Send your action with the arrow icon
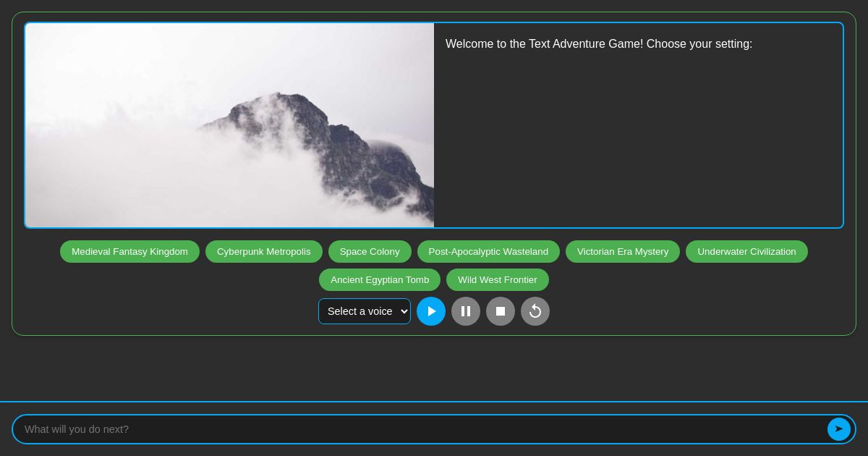 click(x=839, y=429)
